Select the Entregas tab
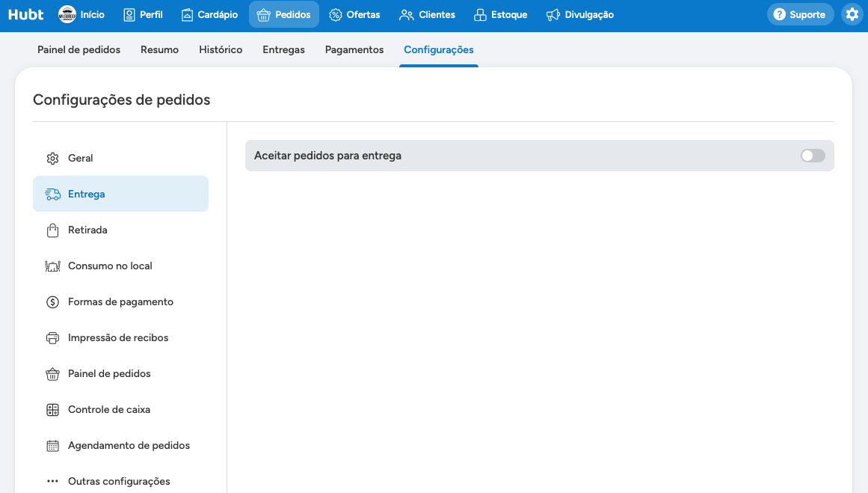Screen dimensions: 868x493 (283, 50)
